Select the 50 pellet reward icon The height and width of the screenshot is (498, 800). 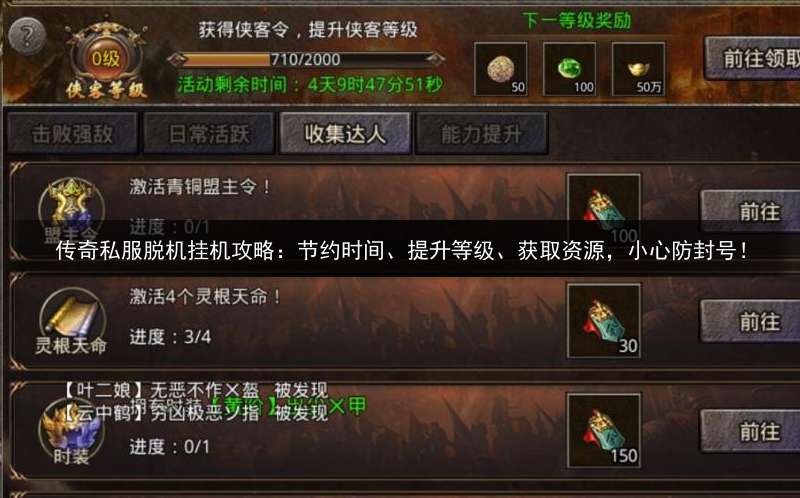(501, 69)
